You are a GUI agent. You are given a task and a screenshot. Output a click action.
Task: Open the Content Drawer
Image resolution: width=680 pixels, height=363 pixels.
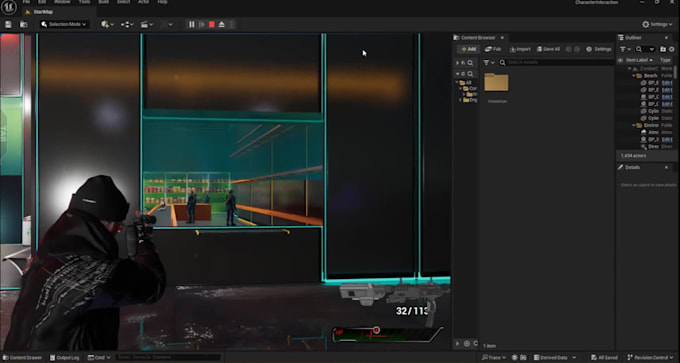point(22,358)
